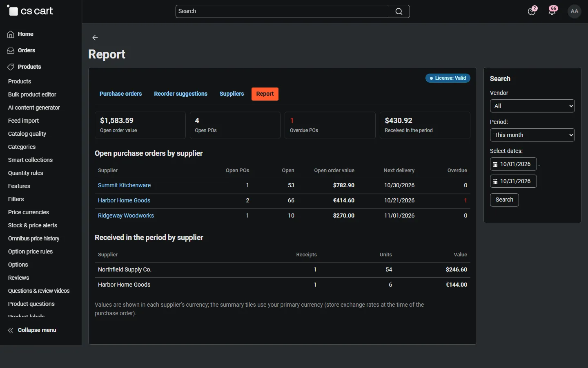Open Omnibus price history in sidebar
The width and height of the screenshot is (588, 368).
click(34, 239)
